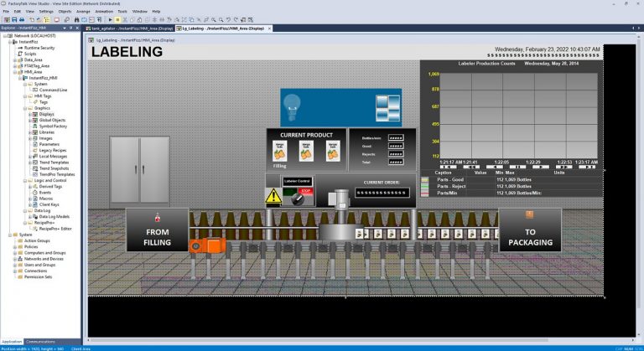Viewport: 644px width, 351px height.
Task: Toggle the Parts/Min pen checkbox
Action: pos(424,192)
